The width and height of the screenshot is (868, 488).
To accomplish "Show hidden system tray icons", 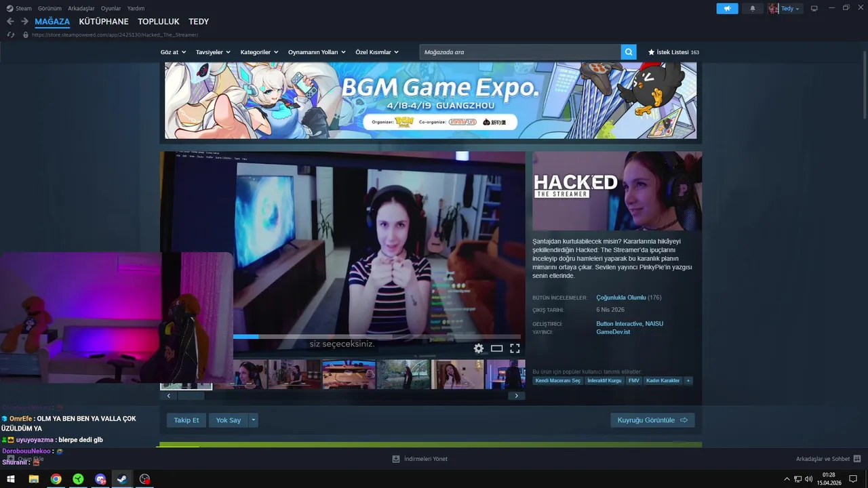I will click(787, 479).
